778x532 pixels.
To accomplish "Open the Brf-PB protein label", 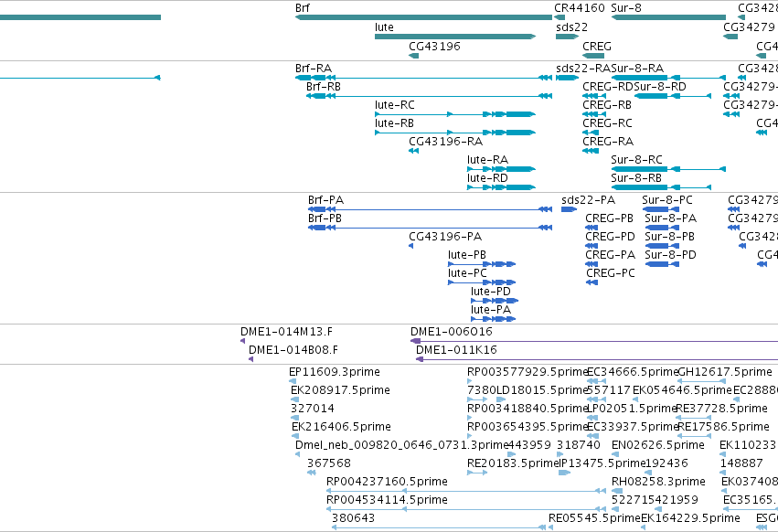I will pos(325,218).
